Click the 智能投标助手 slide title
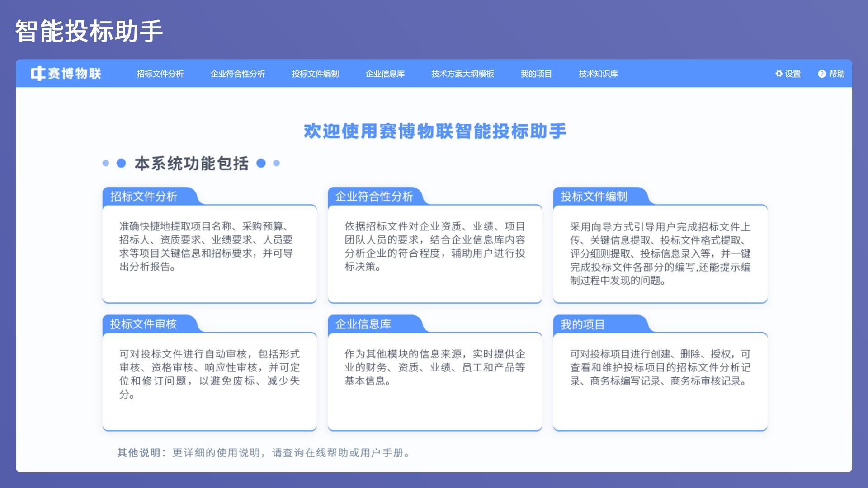Image resolution: width=868 pixels, height=488 pixels. pos(89,31)
